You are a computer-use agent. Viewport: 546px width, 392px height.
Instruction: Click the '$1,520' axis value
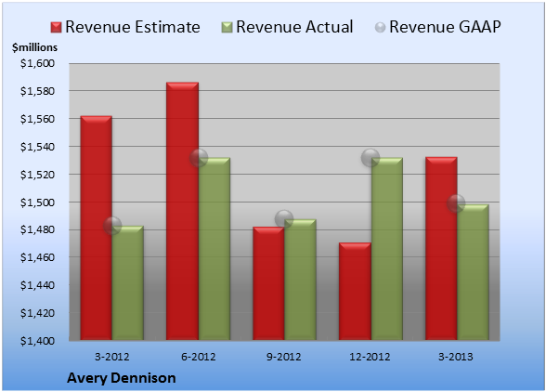tap(37, 175)
